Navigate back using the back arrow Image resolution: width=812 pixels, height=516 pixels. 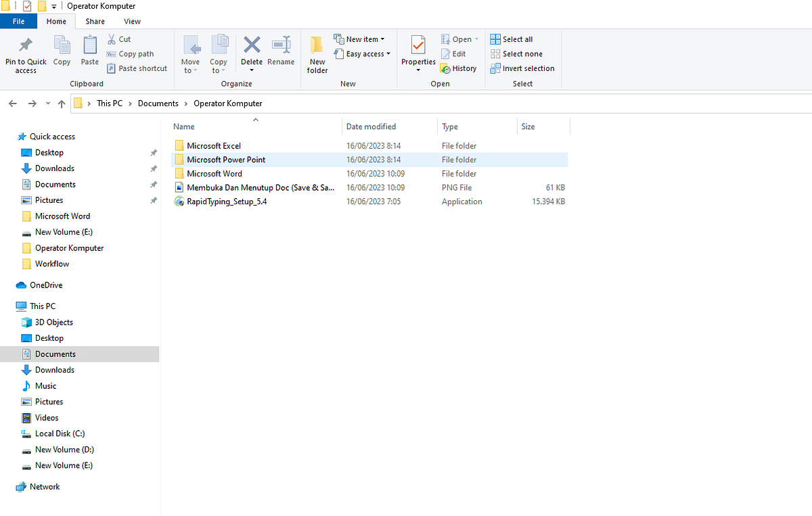pyautogui.click(x=12, y=103)
